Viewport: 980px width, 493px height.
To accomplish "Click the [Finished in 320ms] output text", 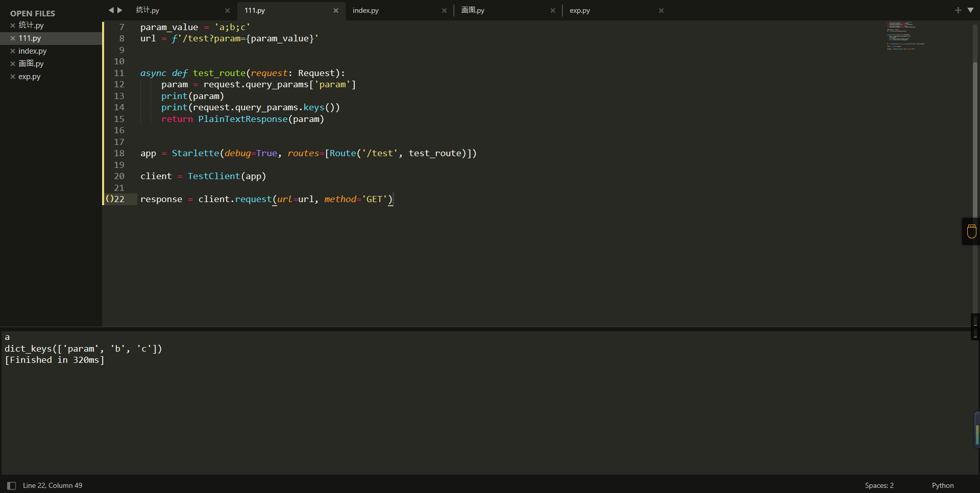I will (x=55, y=360).
